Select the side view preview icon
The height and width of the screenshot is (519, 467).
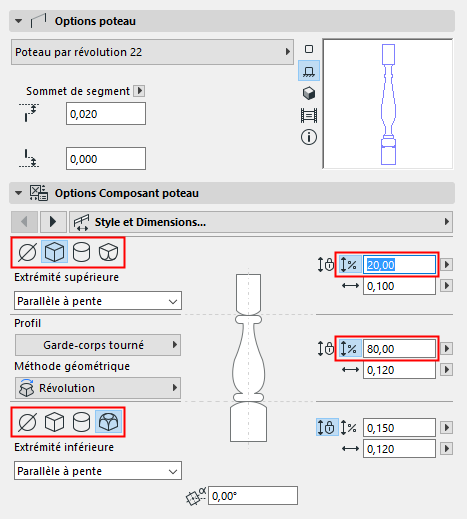309,71
